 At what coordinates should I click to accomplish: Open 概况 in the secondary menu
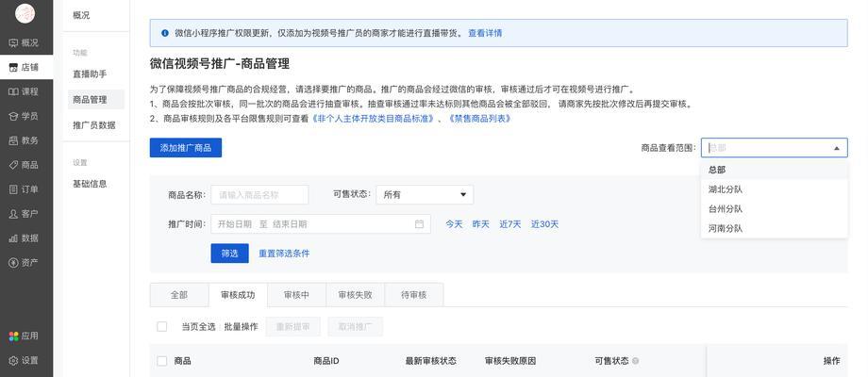point(81,15)
